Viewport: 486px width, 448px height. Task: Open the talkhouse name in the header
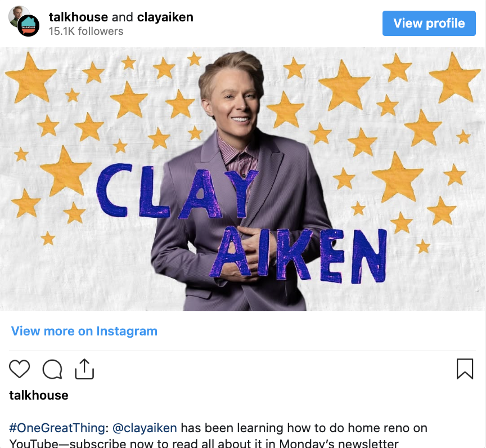click(78, 17)
